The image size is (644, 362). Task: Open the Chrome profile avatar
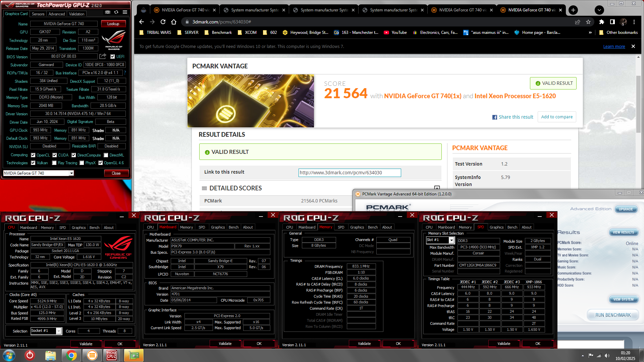624,22
